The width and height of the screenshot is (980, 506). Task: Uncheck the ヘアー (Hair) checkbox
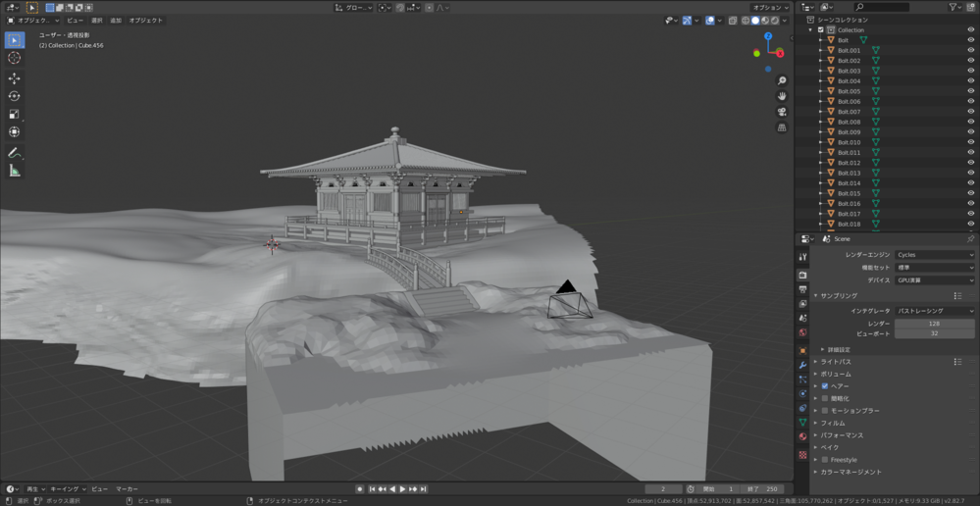point(825,386)
